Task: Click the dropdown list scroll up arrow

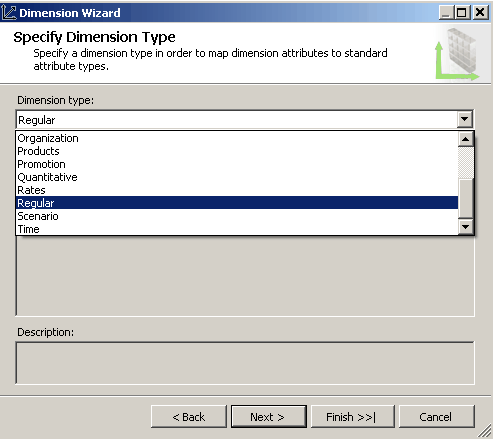Action: pos(466,139)
